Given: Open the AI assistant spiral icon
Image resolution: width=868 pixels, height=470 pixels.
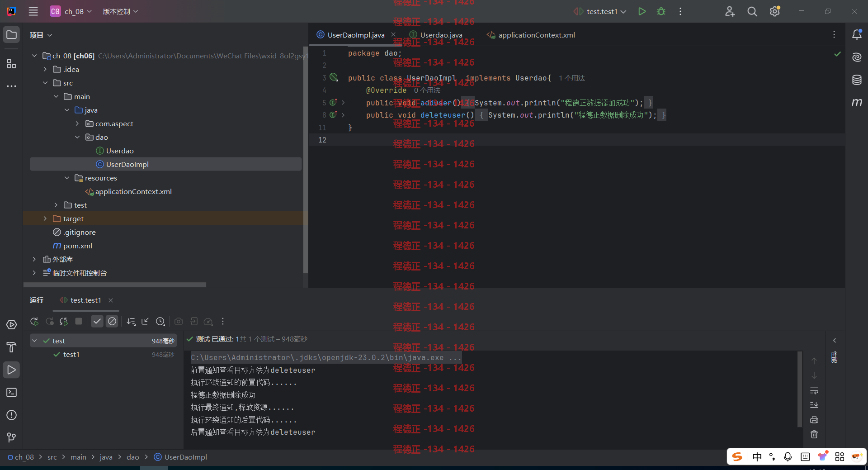Looking at the screenshot, I should tap(857, 57).
